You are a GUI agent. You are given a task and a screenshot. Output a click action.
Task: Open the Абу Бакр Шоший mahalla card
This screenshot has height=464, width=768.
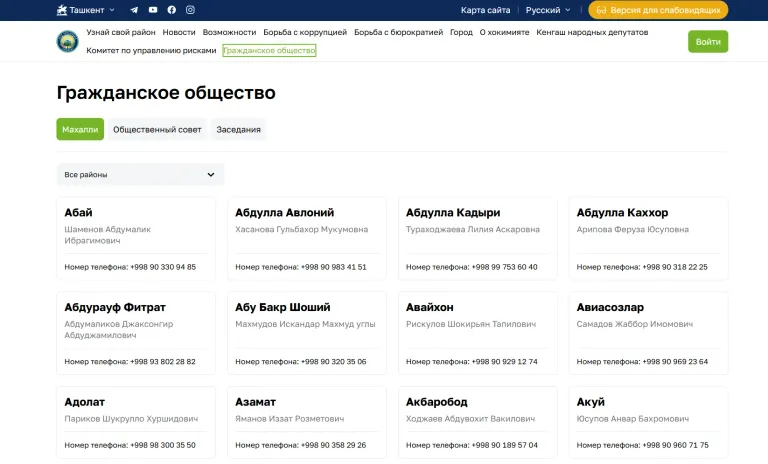[307, 333]
